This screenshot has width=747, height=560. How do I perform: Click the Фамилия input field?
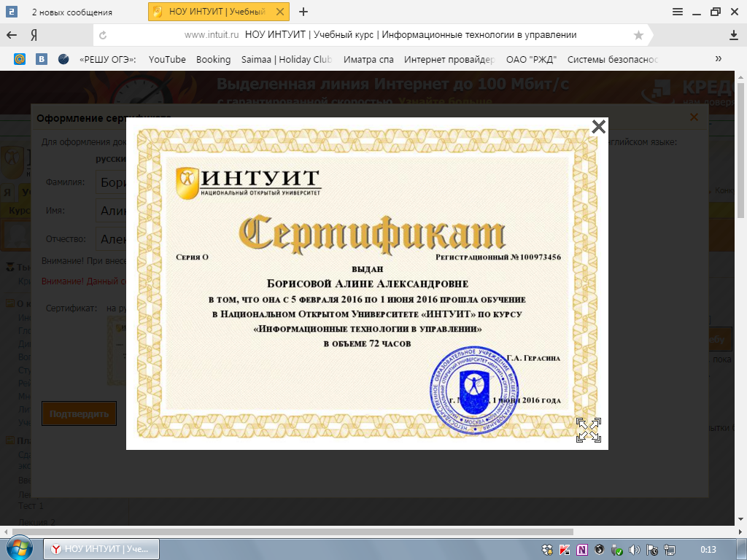tap(111, 182)
